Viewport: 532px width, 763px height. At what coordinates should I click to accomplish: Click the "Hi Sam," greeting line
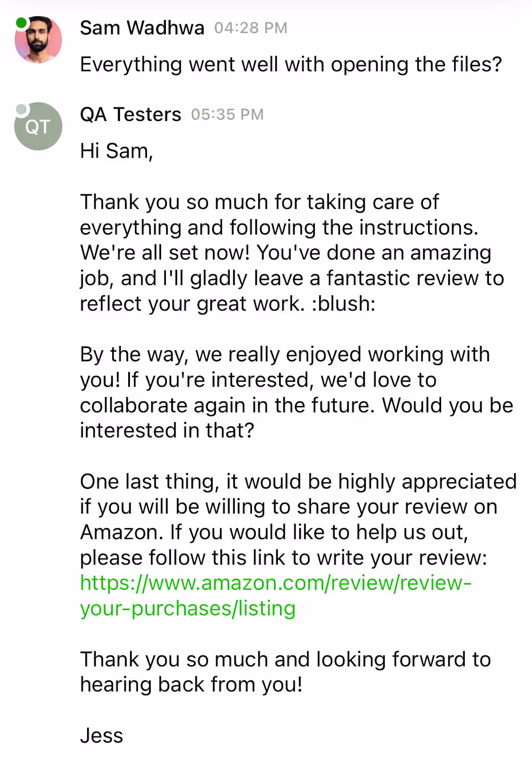pyautogui.click(x=117, y=151)
